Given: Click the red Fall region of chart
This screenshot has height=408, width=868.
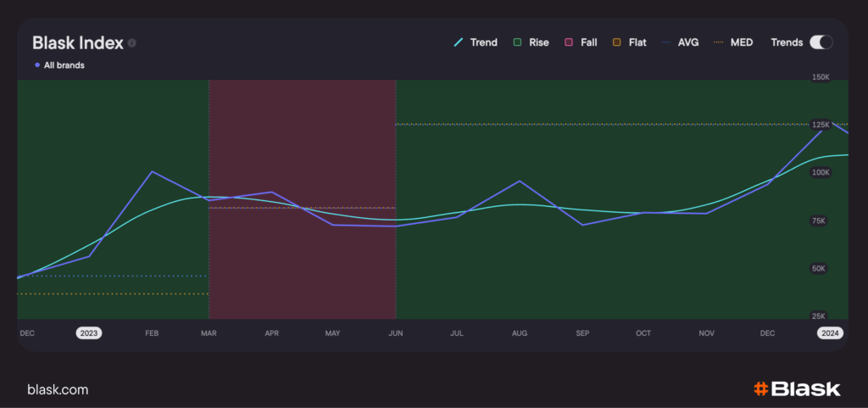Looking at the screenshot, I should 302,271.
